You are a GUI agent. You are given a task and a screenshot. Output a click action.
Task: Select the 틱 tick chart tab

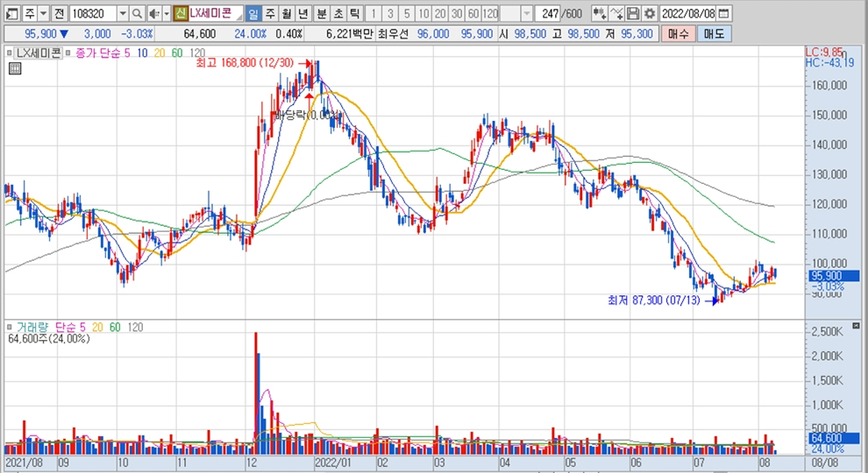coord(355,13)
